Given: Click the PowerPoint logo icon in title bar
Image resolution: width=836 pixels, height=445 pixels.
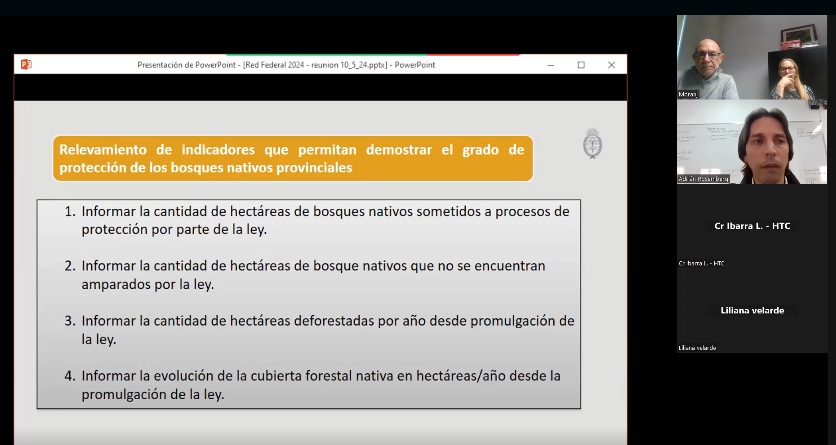Looking at the screenshot, I should [x=26, y=64].
